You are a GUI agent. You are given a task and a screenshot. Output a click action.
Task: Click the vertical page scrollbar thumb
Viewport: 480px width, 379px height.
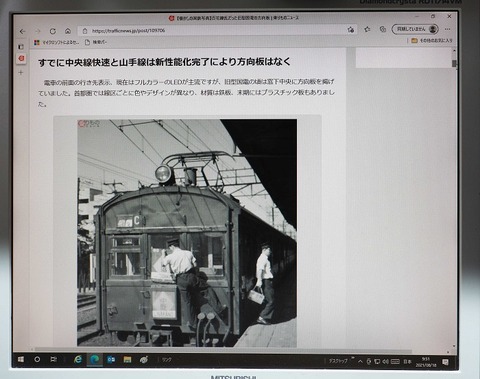click(x=454, y=64)
